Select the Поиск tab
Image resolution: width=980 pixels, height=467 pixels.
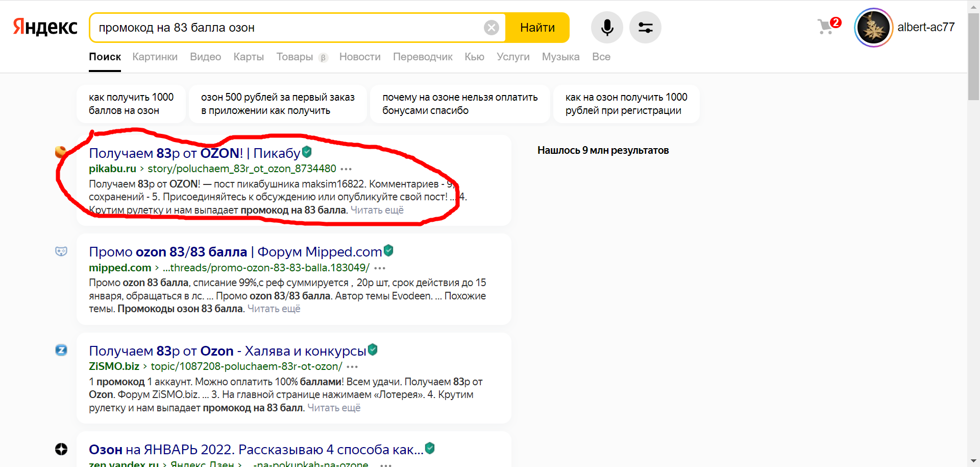105,57
